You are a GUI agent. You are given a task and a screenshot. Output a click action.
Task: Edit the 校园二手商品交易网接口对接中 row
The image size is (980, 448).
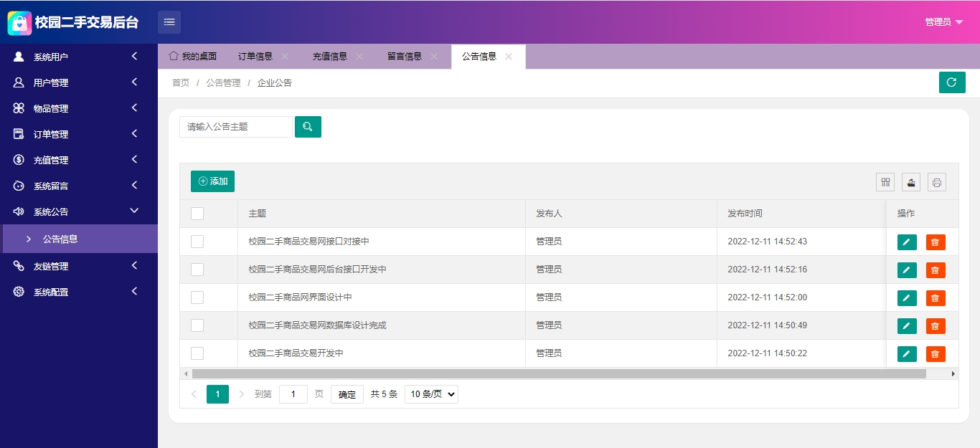tap(907, 242)
